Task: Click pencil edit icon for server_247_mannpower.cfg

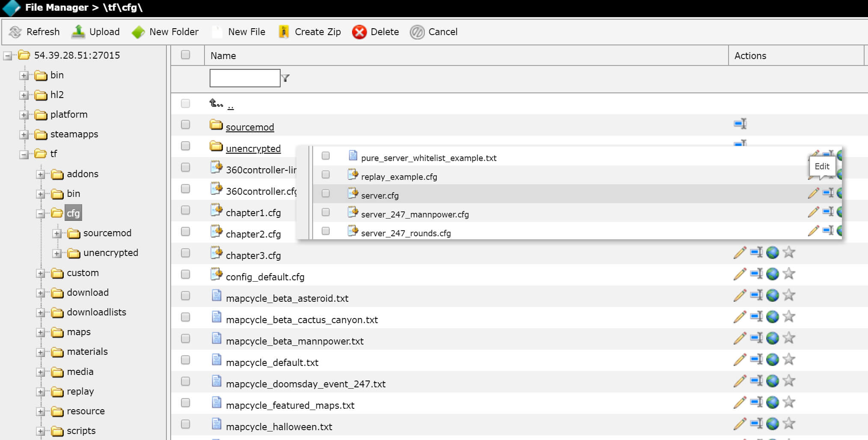Action: point(813,212)
